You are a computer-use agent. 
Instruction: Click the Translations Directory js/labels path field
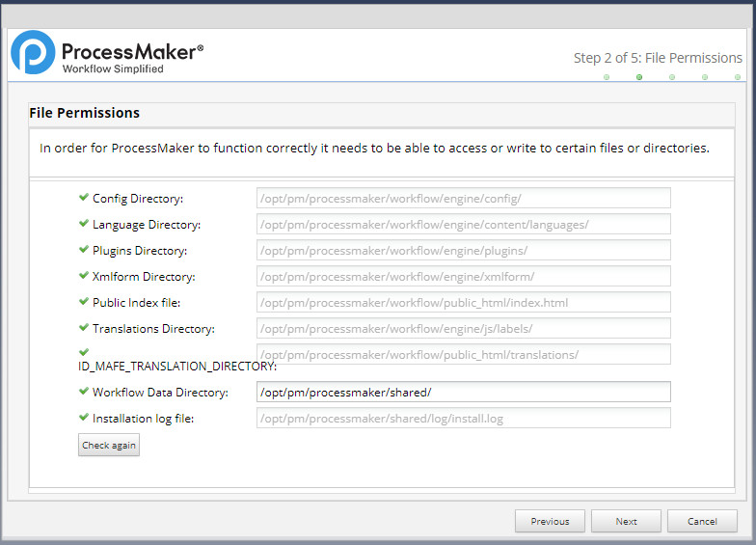(x=463, y=328)
